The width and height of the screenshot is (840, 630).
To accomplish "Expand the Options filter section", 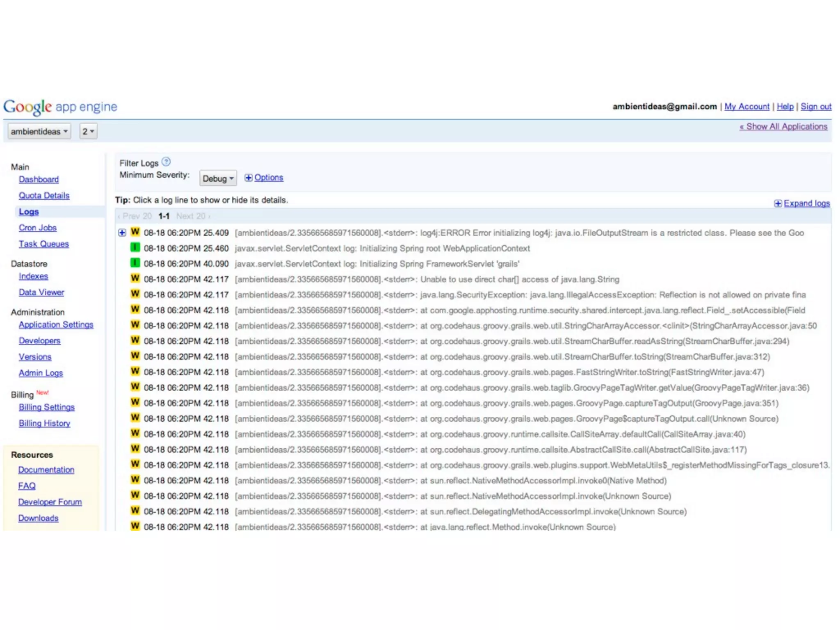I will tap(269, 178).
